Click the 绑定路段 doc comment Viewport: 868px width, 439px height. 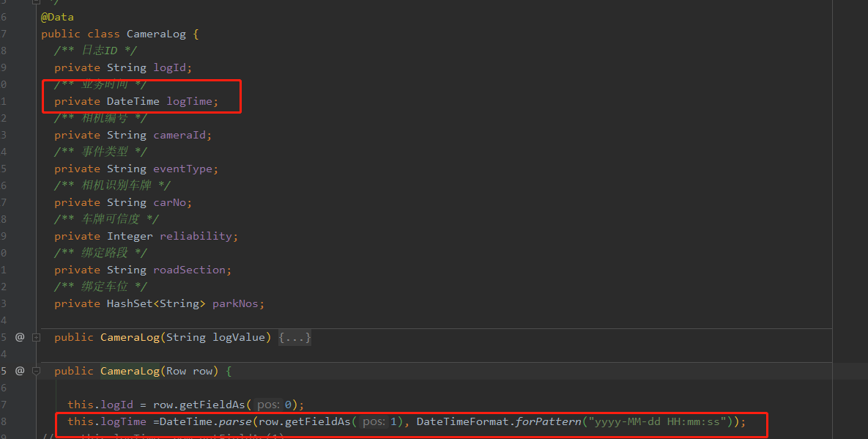100,253
